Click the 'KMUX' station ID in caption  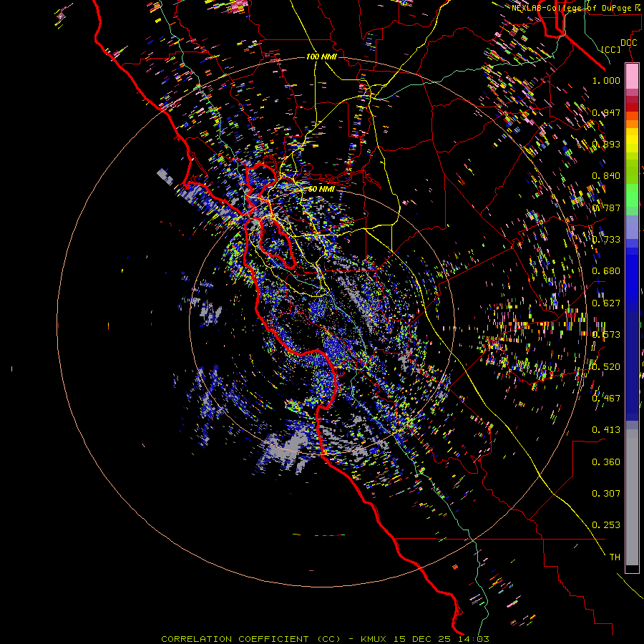(374, 639)
